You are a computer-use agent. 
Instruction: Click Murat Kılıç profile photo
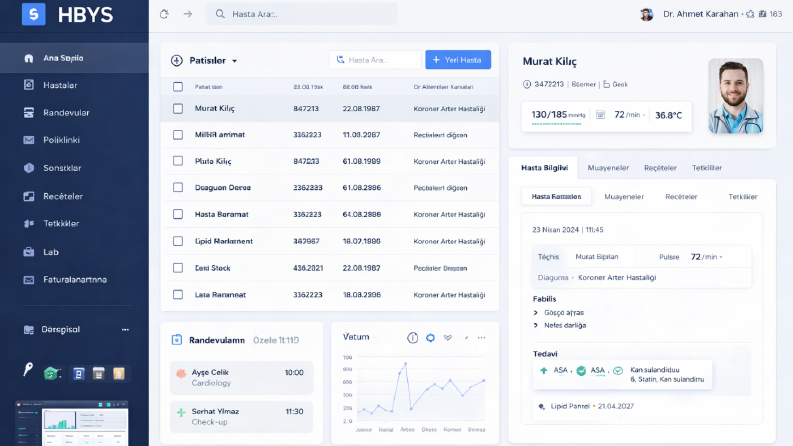click(735, 96)
